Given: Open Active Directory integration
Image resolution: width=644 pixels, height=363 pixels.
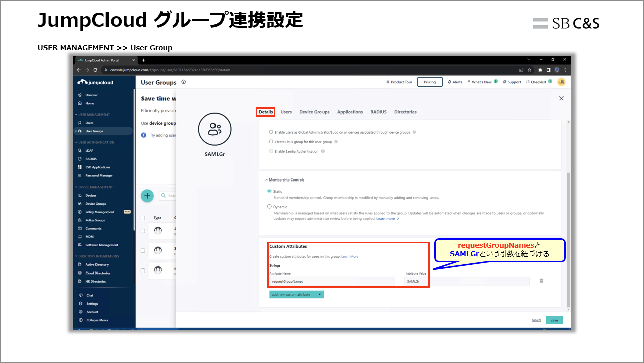Looking at the screenshot, I should click(x=97, y=265).
